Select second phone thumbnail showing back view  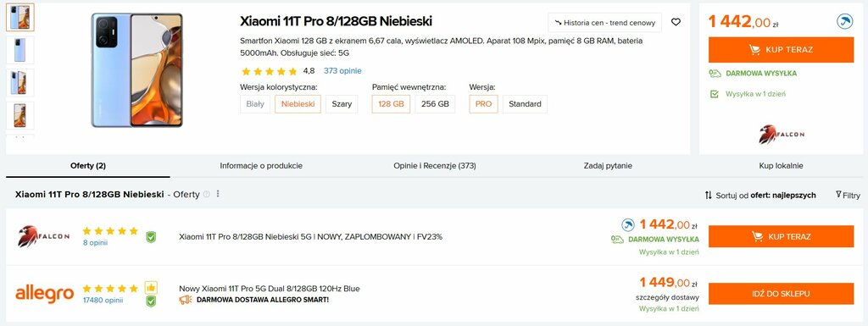click(x=20, y=50)
